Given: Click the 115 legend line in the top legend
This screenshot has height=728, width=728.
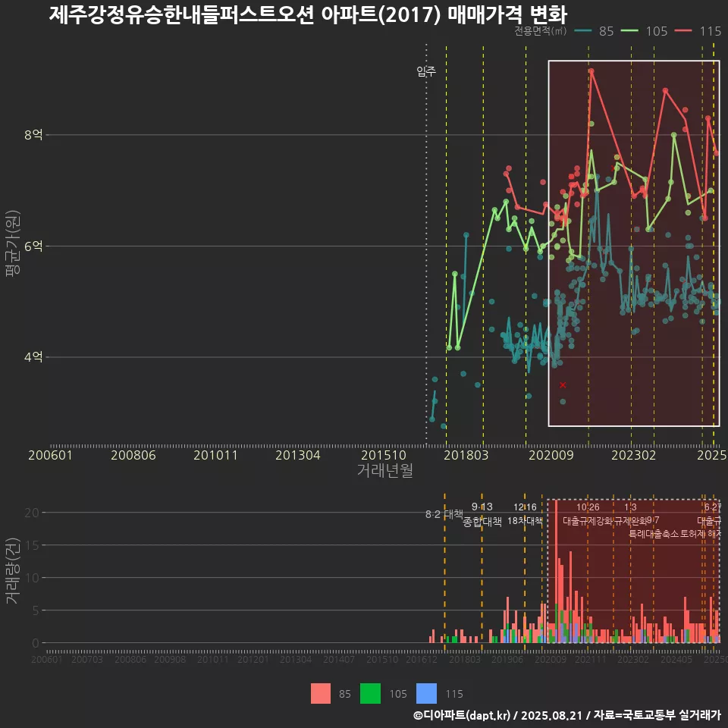Looking at the screenshot, I should (683, 31).
